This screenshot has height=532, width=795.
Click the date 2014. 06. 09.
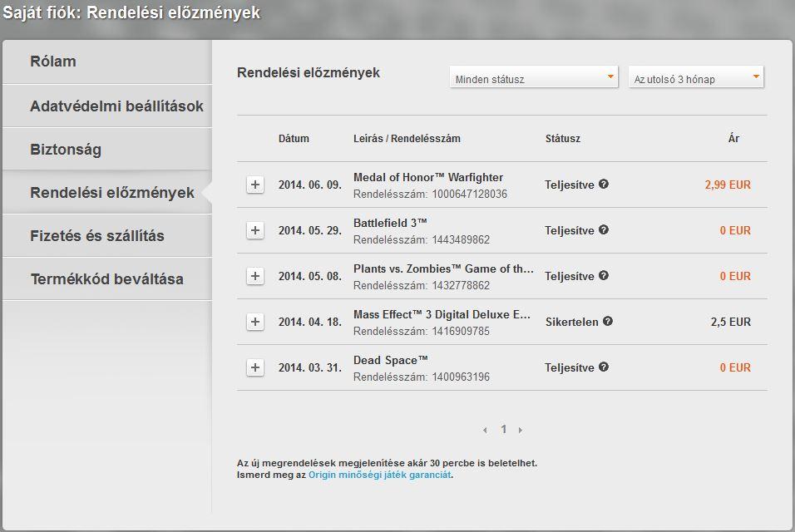(310, 185)
